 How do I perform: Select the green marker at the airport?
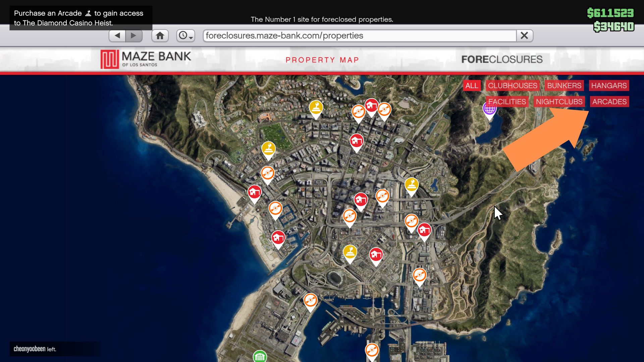click(x=260, y=356)
